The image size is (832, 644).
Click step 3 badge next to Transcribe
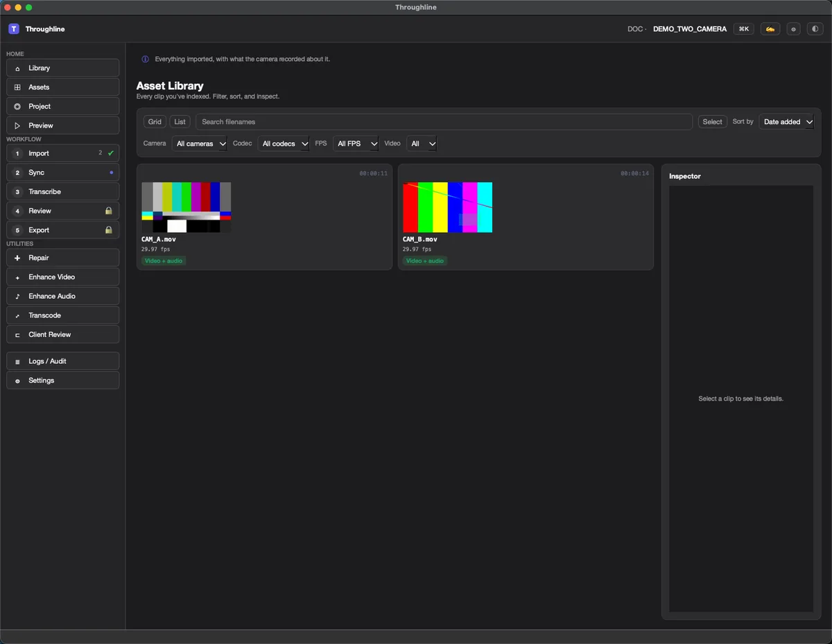click(17, 192)
